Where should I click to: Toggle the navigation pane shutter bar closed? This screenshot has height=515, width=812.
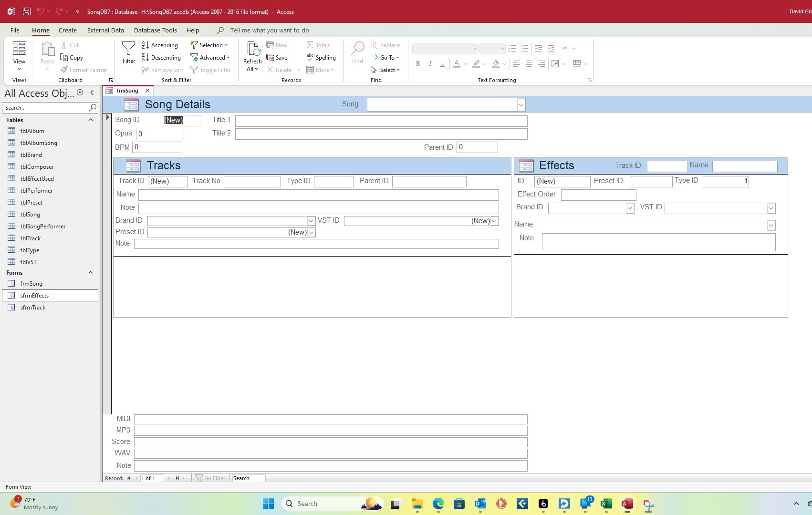(x=92, y=93)
